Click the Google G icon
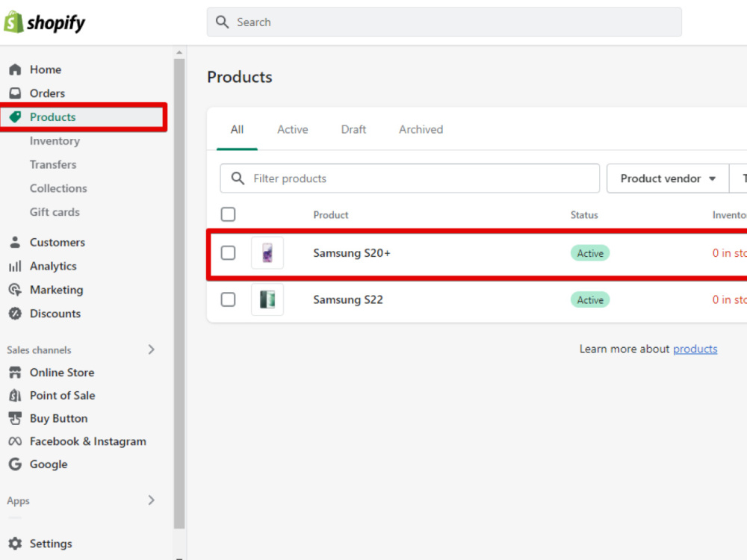Screen dimensions: 747x560 [x=15, y=464]
